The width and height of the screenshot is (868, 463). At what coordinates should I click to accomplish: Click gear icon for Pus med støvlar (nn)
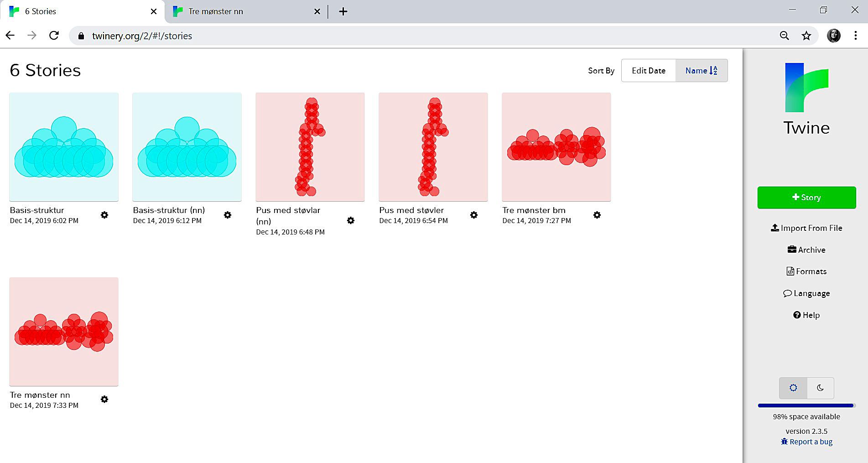[351, 220]
